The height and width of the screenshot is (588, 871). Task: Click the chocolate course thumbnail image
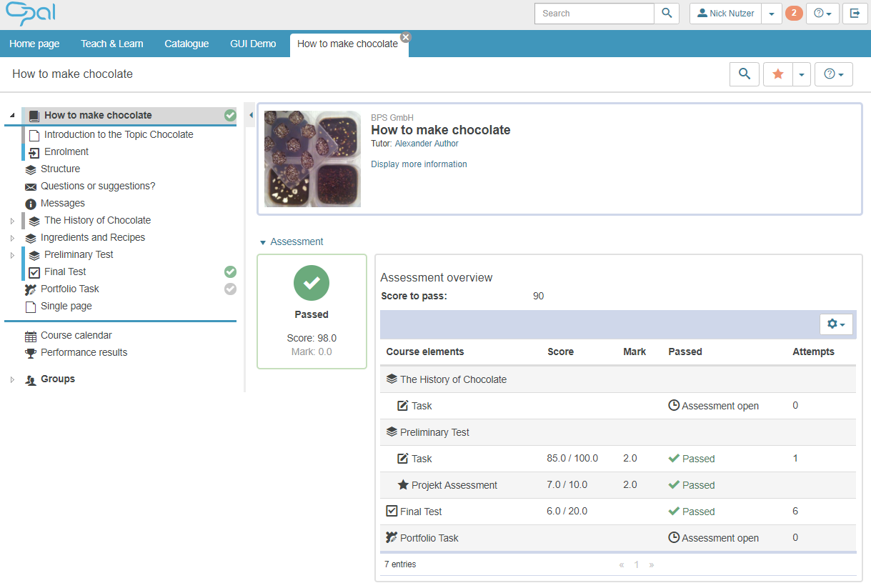pos(312,159)
